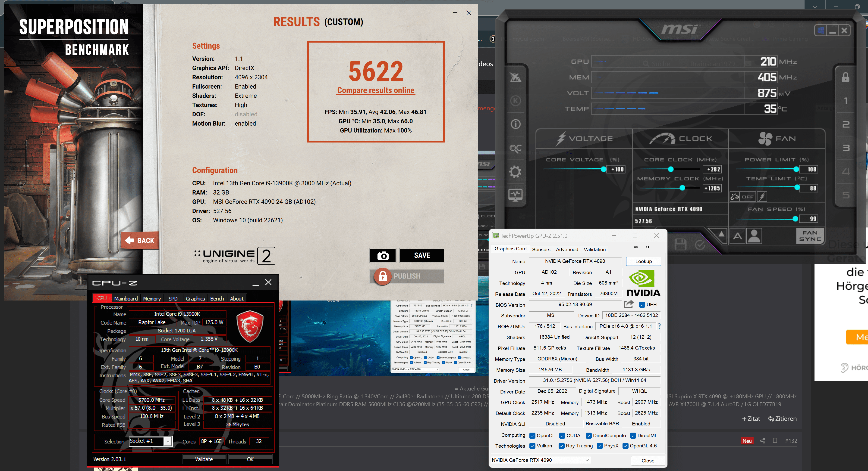Click Compare results online link
The width and height of the screenshot is (868, 471).
point(376,90)
